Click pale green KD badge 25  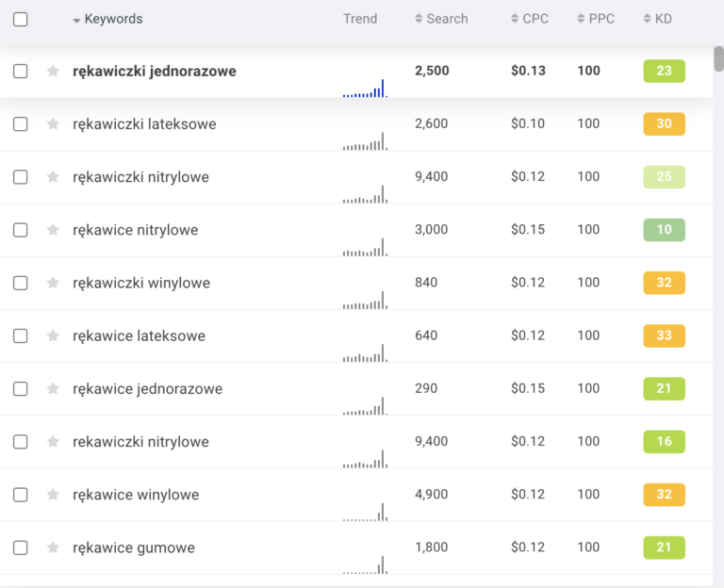pos(664,177)
